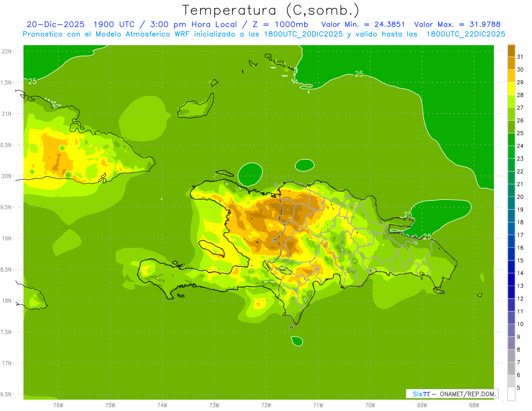Image resolution: width=532 pixels, height=411 pixels.
Task: Click the 17N latitude label
Action: tap(8, 363)
